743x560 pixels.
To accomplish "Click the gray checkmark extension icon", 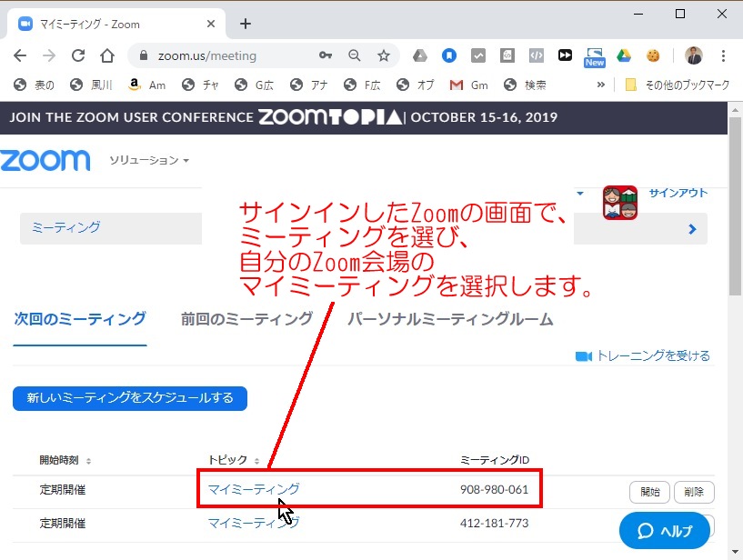I will (478, 55).
